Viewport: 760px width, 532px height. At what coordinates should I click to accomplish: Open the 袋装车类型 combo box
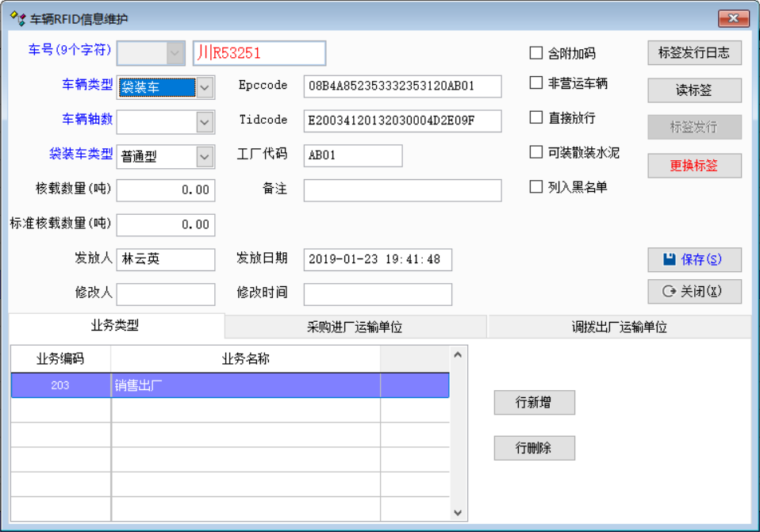205,157
